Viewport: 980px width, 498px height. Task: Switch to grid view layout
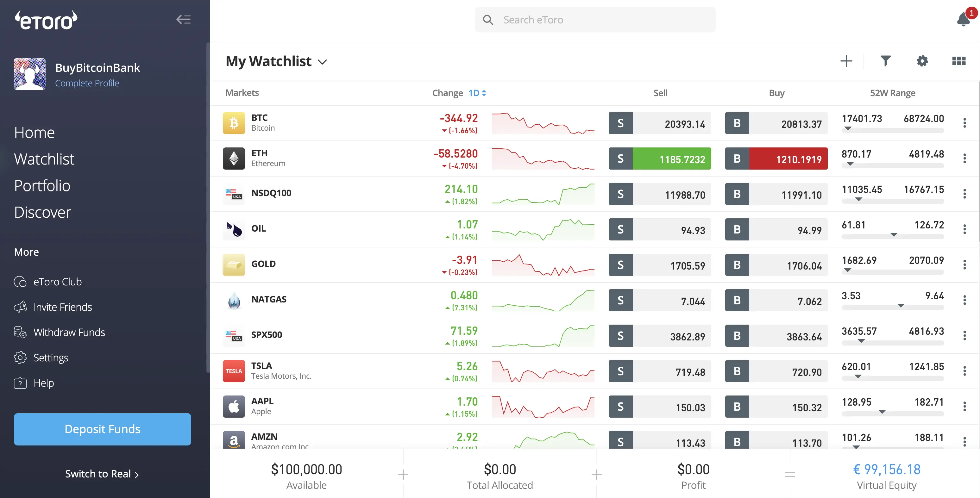point(959,61)
